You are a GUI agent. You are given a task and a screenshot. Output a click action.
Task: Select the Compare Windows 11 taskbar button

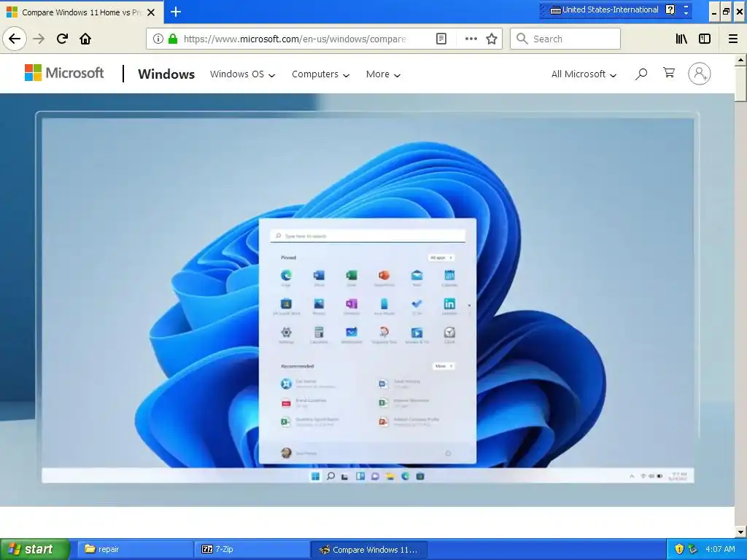coord(369,549)
